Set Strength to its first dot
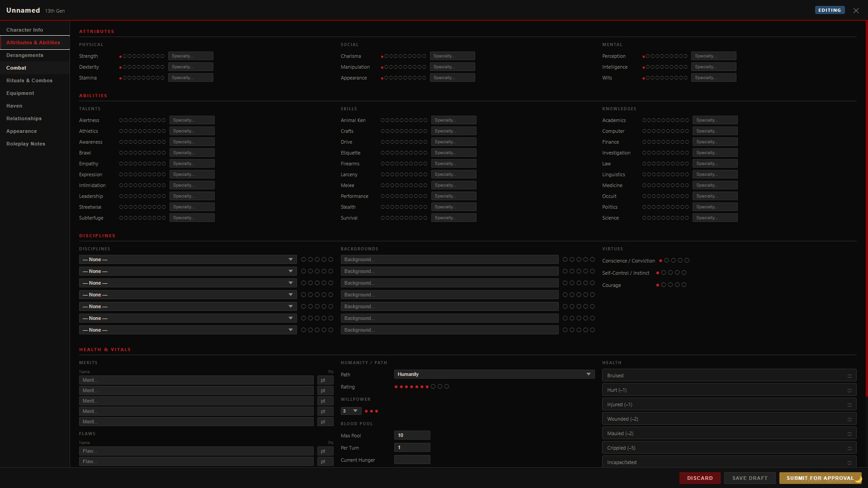Viewport: 868px width, 488px height. [x=120, y=56]
